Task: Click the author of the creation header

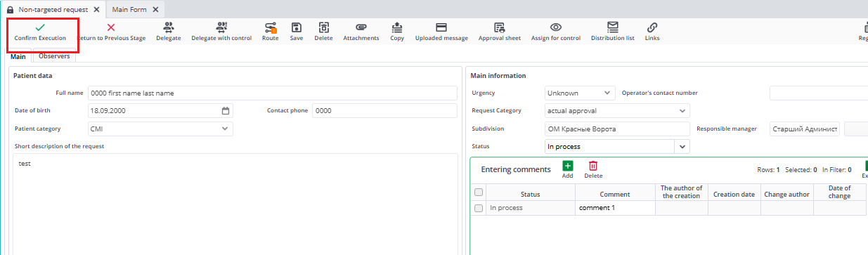Action: (x=681, y=192)
